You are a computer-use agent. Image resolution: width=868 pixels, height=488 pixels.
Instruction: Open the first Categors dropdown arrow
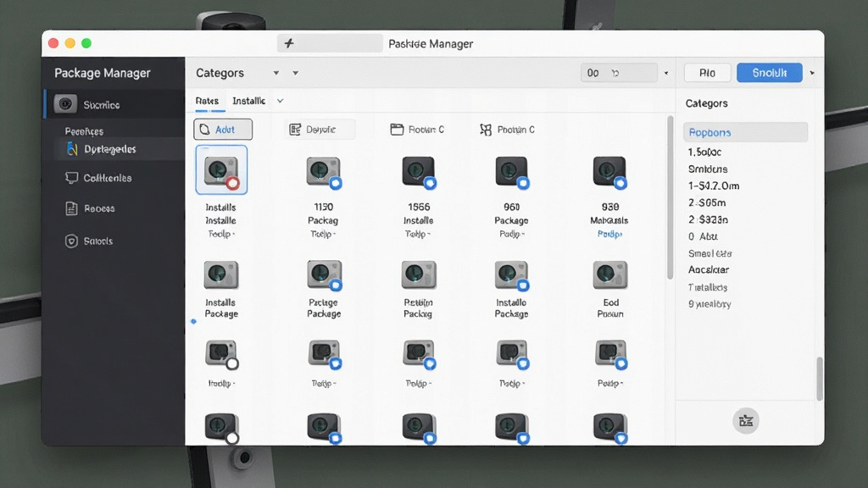click(275, 73)
